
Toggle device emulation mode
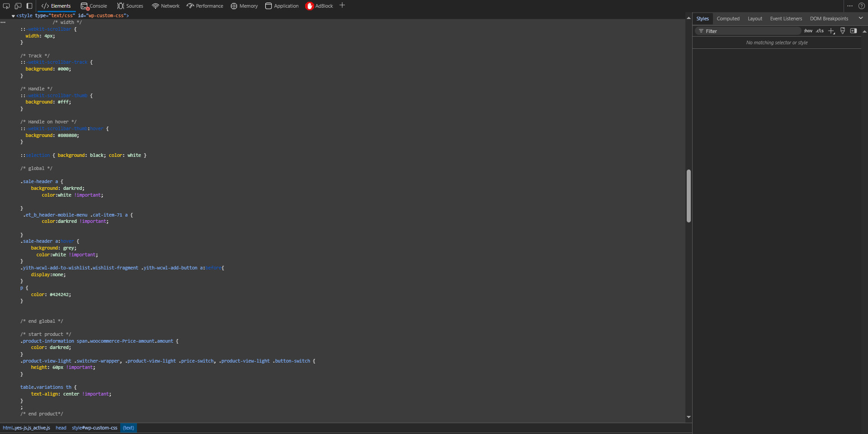[x=18, y=6]
